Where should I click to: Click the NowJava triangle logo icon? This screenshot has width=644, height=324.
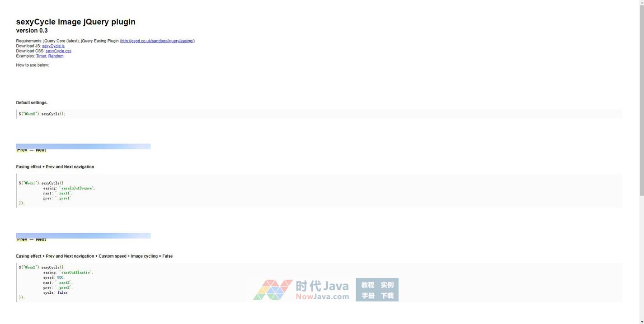[x=273, y=290]
